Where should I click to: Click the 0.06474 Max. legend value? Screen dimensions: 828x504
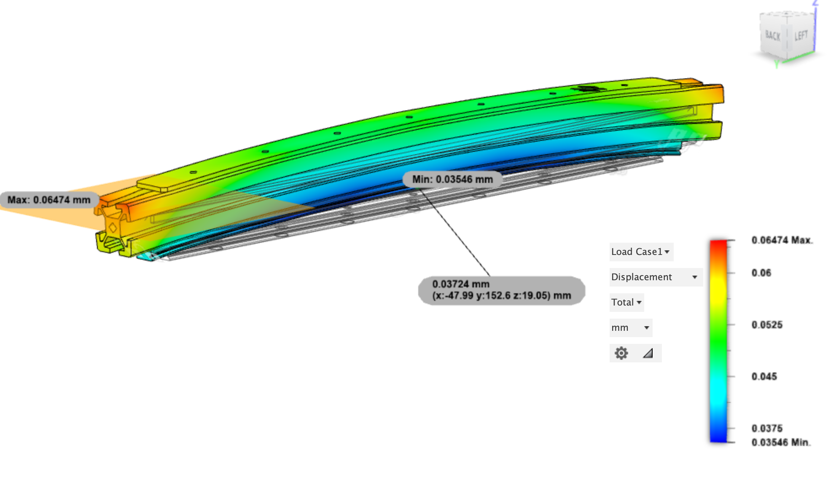[x=782, y=240]
